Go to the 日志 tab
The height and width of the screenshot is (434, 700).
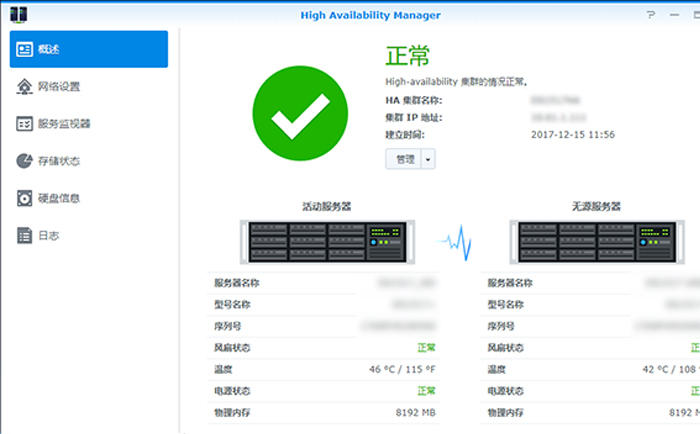[48, 236]
